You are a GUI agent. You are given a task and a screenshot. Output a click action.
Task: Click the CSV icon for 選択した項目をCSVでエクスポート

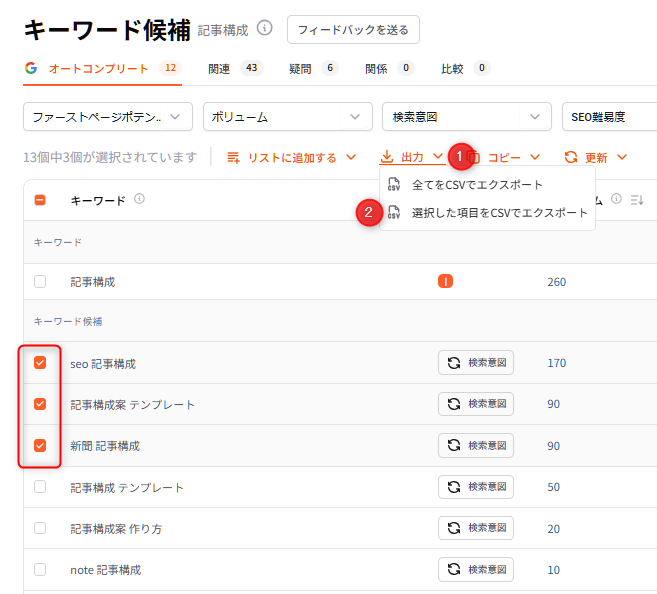(x=394, y=213)
